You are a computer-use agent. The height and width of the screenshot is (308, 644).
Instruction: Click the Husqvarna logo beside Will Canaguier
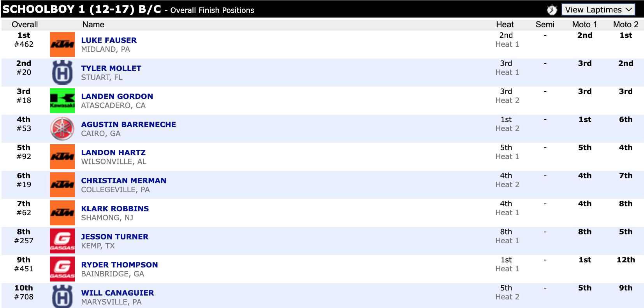coord(62,296)
